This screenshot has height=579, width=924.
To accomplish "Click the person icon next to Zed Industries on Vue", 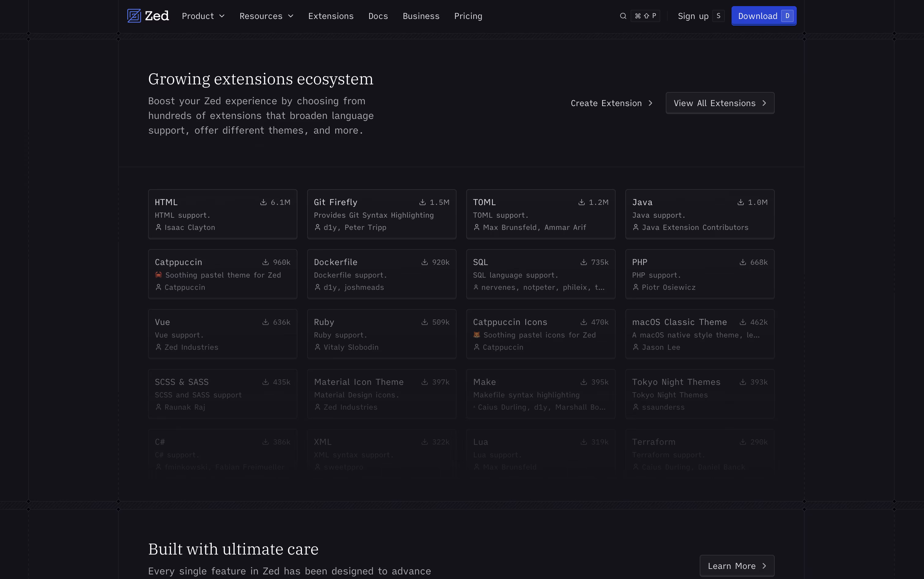I will point(158,347).
